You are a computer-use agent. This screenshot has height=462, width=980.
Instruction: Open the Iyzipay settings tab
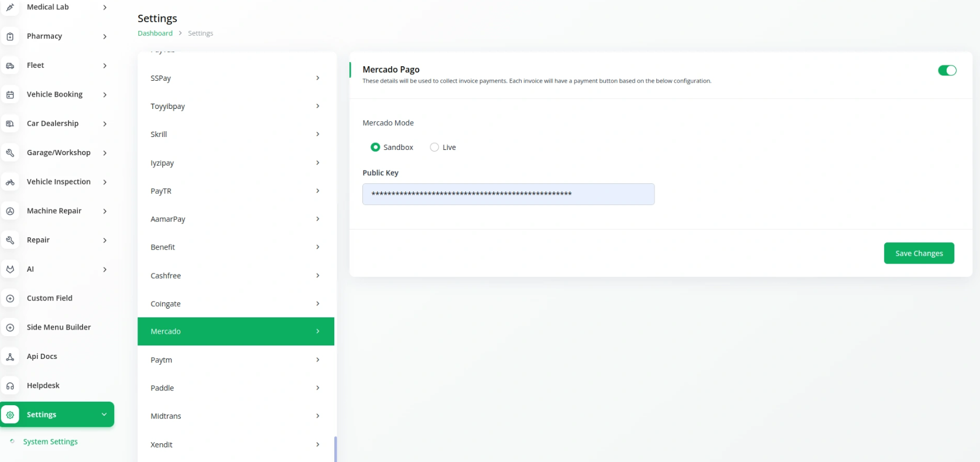(236, 163)
